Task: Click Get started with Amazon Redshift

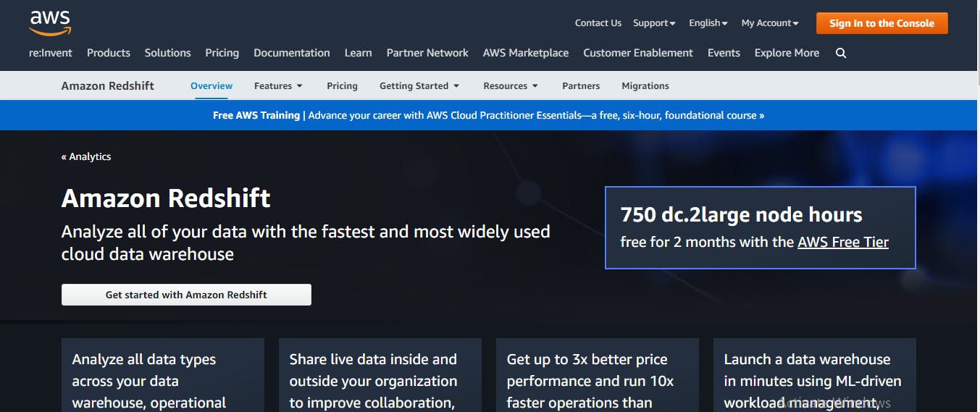Action: pyautogui.click(x=186, y=295)
